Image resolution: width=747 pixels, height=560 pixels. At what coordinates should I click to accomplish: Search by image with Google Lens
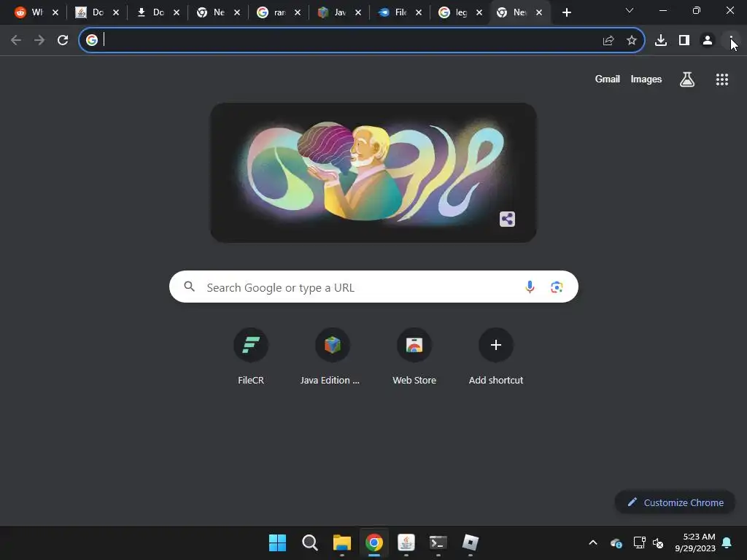[557, 287]
